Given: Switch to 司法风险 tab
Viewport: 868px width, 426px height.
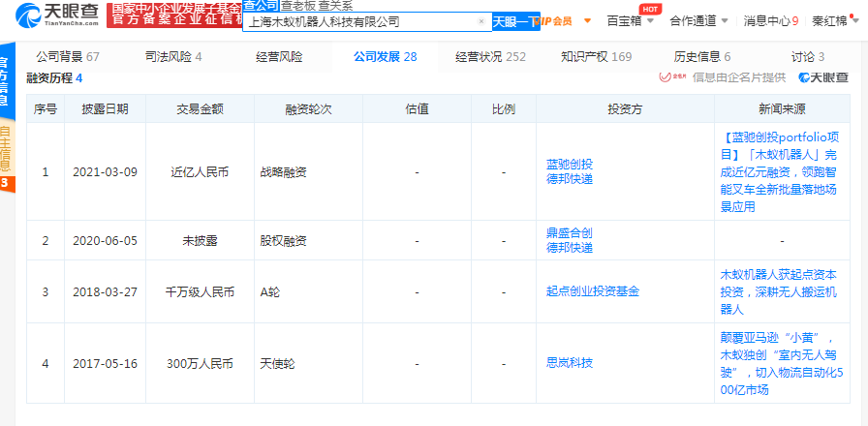Looking at the screenshot, I should pyautogui.click(x=172, y=56).
